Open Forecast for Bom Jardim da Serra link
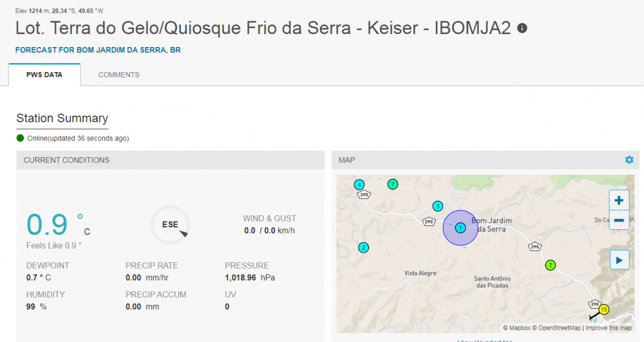 click(x=98, y=50)
